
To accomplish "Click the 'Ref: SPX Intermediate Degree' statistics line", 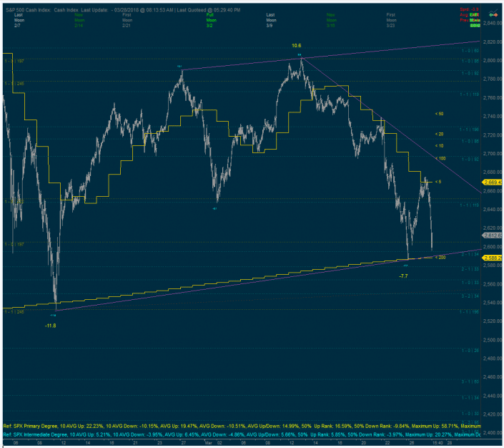I will click(x=242, y=434).
